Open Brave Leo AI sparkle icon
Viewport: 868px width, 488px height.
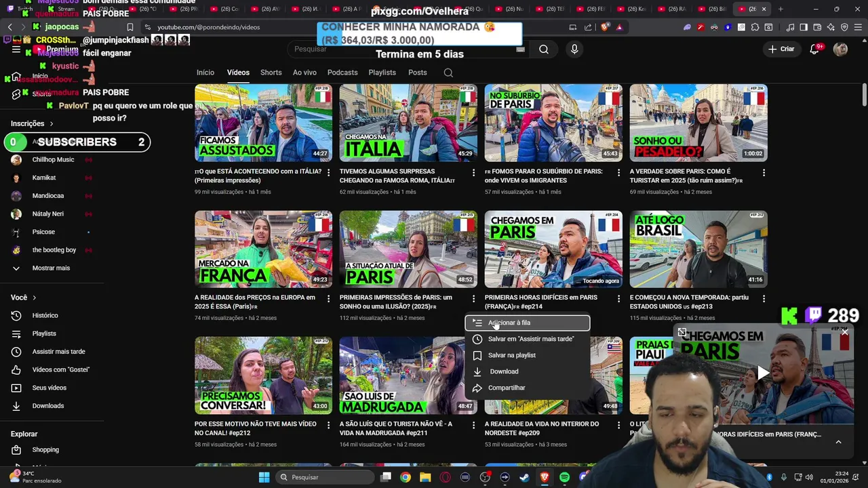pos(831,27)
